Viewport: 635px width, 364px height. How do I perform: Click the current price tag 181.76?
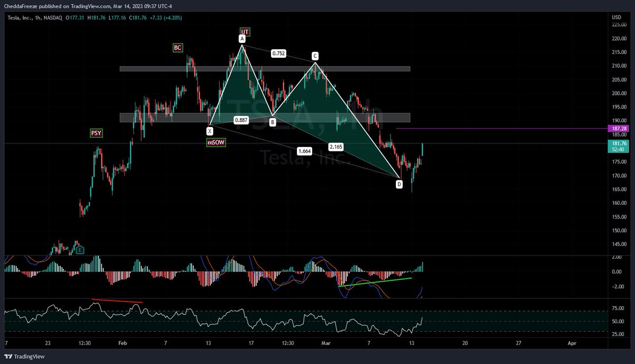[619, 143]
